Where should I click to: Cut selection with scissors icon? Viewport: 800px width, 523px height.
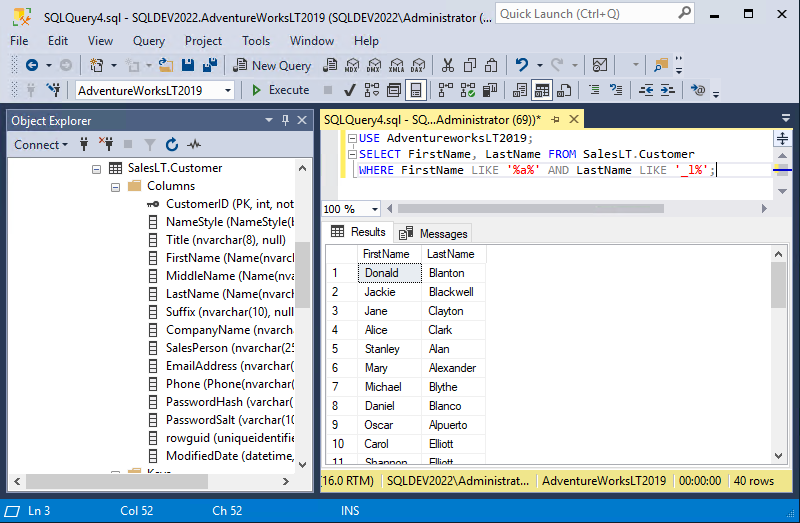(447, 65)
